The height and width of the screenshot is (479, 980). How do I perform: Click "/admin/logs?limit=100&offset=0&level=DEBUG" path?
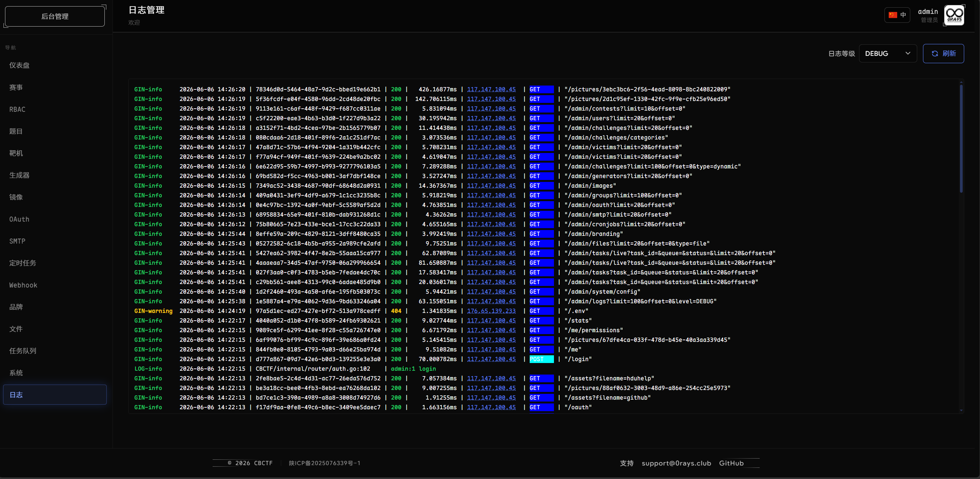pos(640,301)
